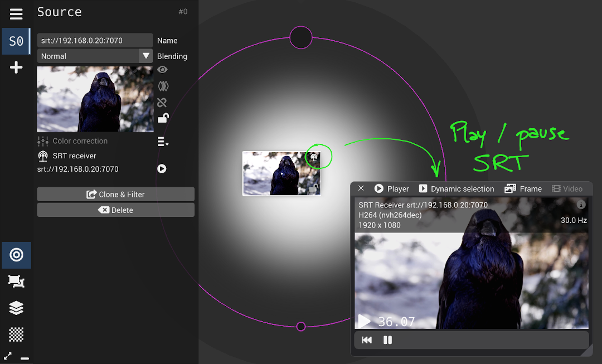
Task: Open the Layers view
Action: (16, 308)
